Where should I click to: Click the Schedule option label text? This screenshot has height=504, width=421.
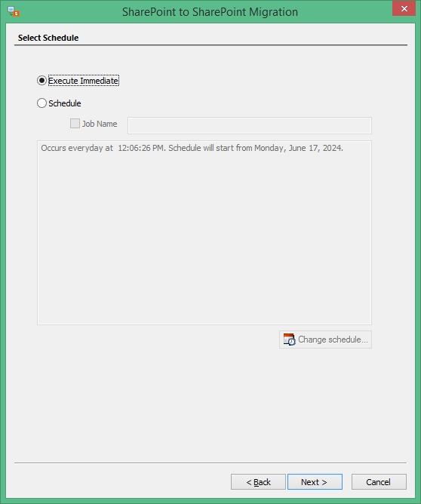[65, 103]
